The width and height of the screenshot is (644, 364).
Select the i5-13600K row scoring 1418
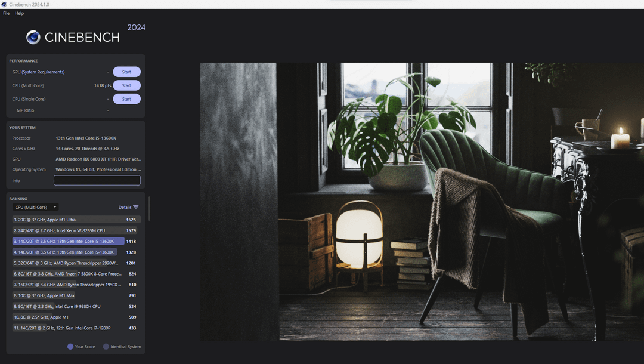pyautogui.click(x=76, y=241)
